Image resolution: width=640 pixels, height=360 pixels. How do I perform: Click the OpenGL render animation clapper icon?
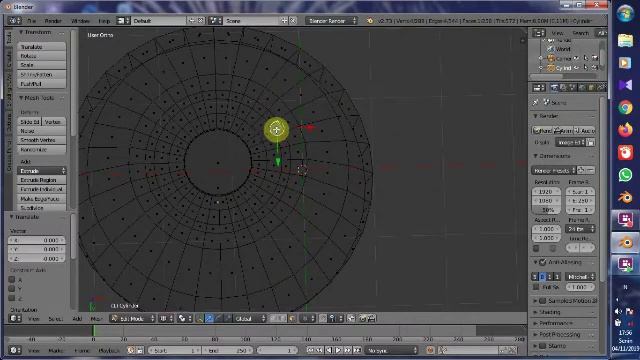point(371,318)
